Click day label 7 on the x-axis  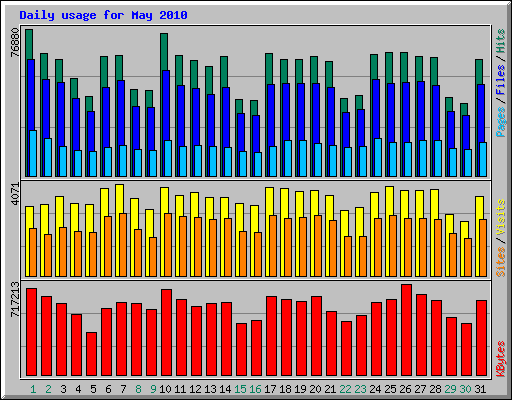point(123,389)
